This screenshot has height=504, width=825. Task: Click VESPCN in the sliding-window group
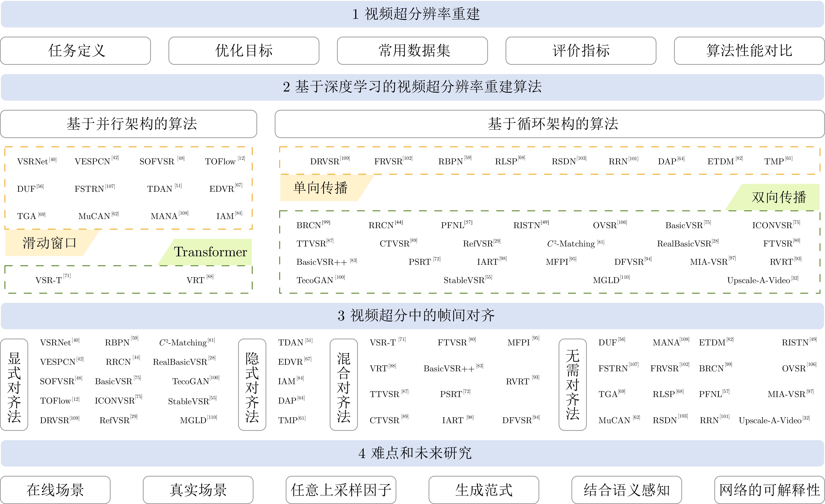tap(96, 161)
